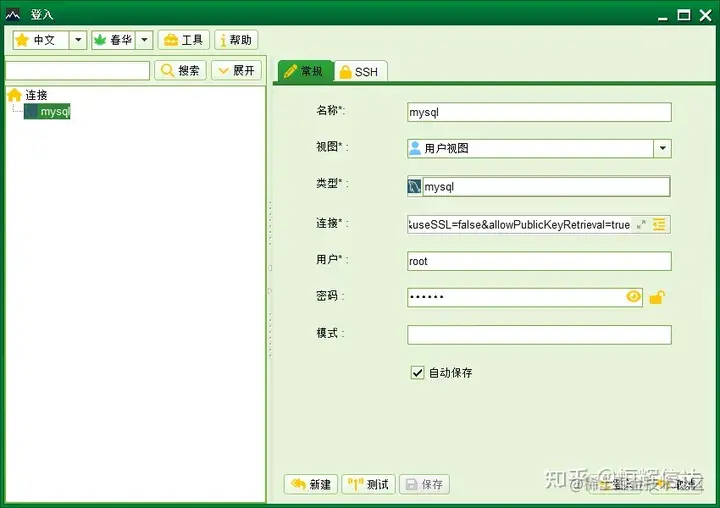Image resolution: width=720 pixels, height=508 pixels.
Task: Open the 用户视图 view dropdown
Action: pos(662,148)
